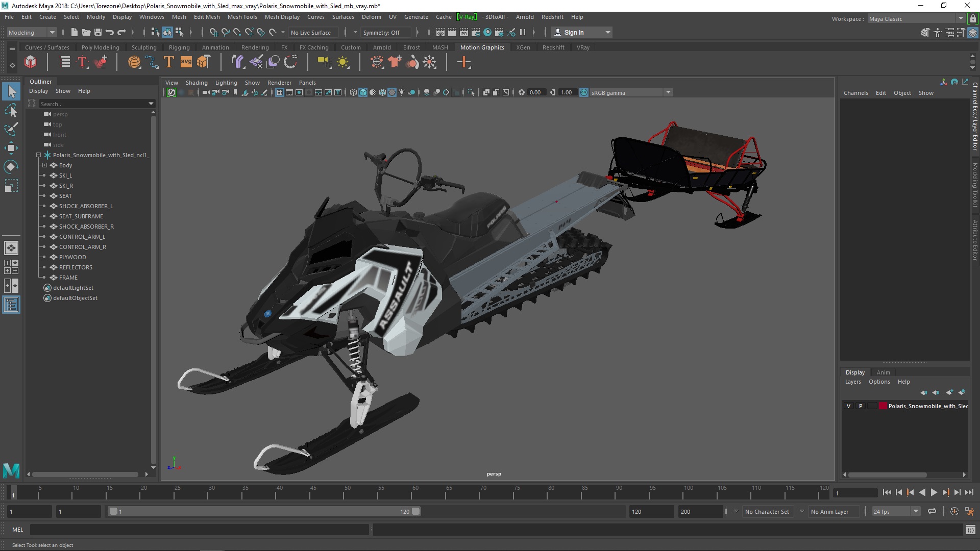Open the Sign In dropdown arrow
980x551 pixels.
coord(607,32)
